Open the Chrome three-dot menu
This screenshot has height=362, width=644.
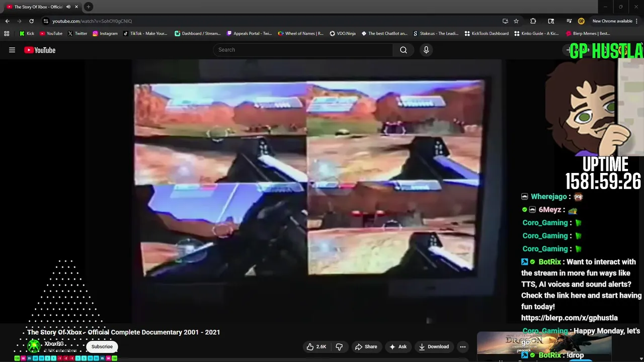click(x=636, y=21)
